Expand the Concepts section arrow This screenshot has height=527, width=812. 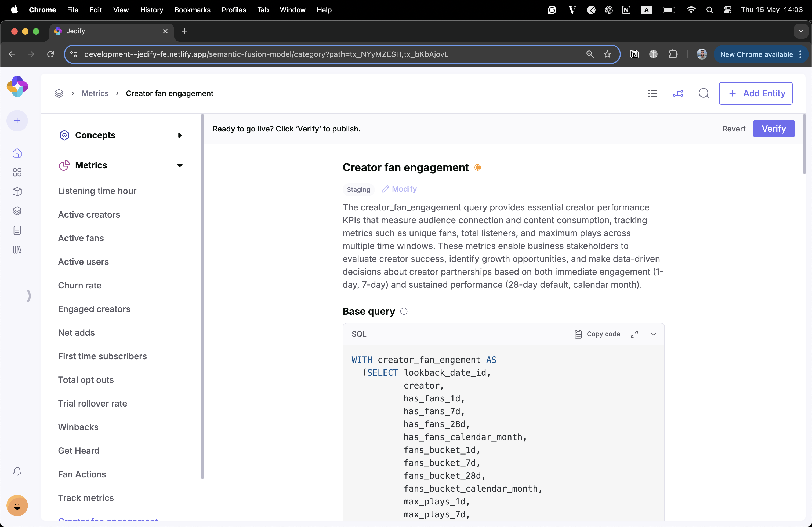(180, 135)
